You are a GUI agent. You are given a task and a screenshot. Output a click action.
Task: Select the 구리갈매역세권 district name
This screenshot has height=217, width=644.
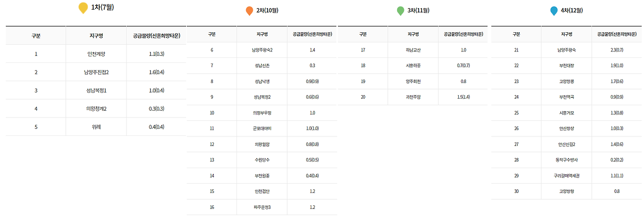tap(566, 176)
